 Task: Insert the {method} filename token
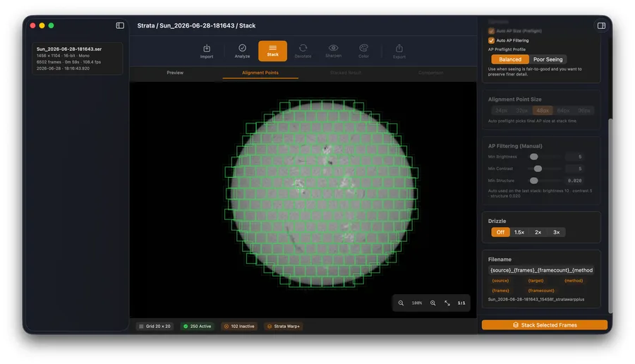574,281
